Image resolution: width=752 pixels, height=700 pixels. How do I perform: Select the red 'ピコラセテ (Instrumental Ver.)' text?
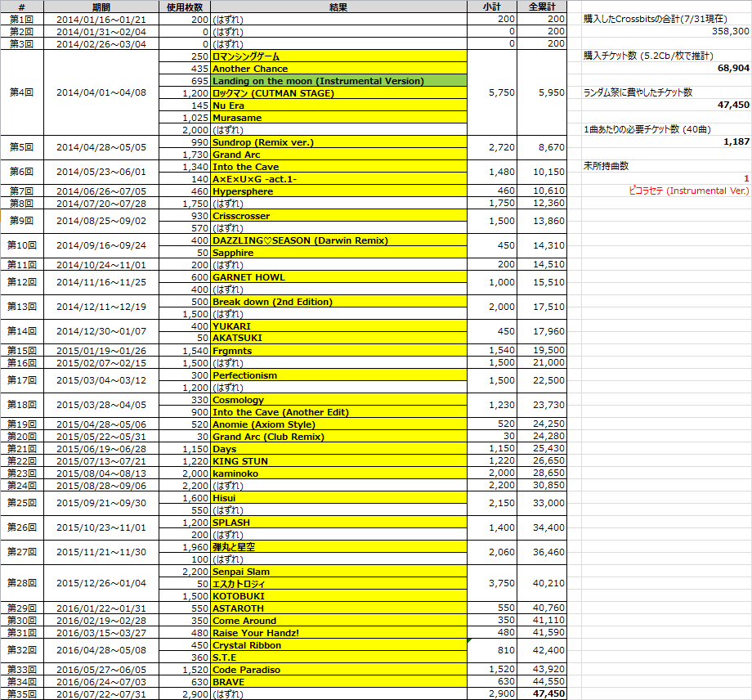pos(689,191)
